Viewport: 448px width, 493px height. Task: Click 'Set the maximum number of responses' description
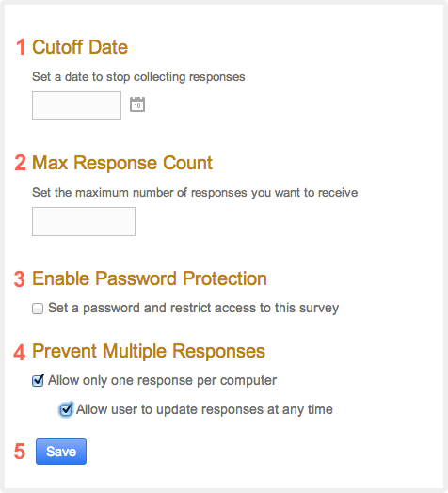(195, 193)
